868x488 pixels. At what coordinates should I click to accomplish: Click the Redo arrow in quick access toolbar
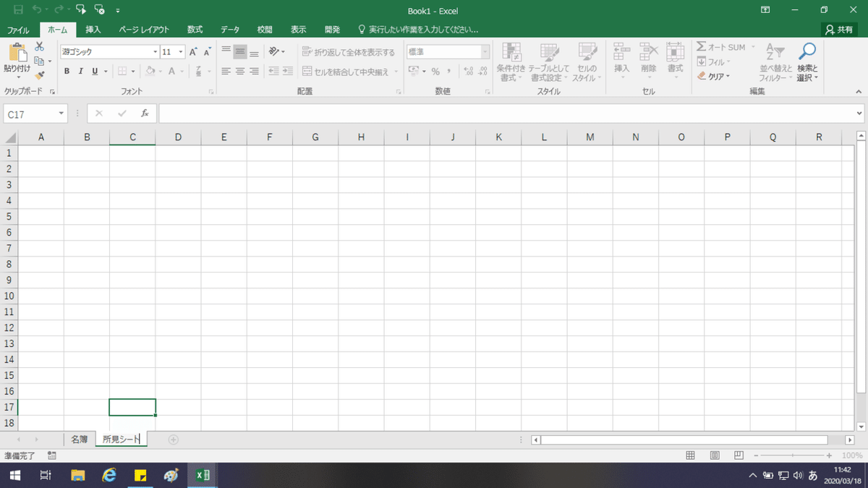59,11
